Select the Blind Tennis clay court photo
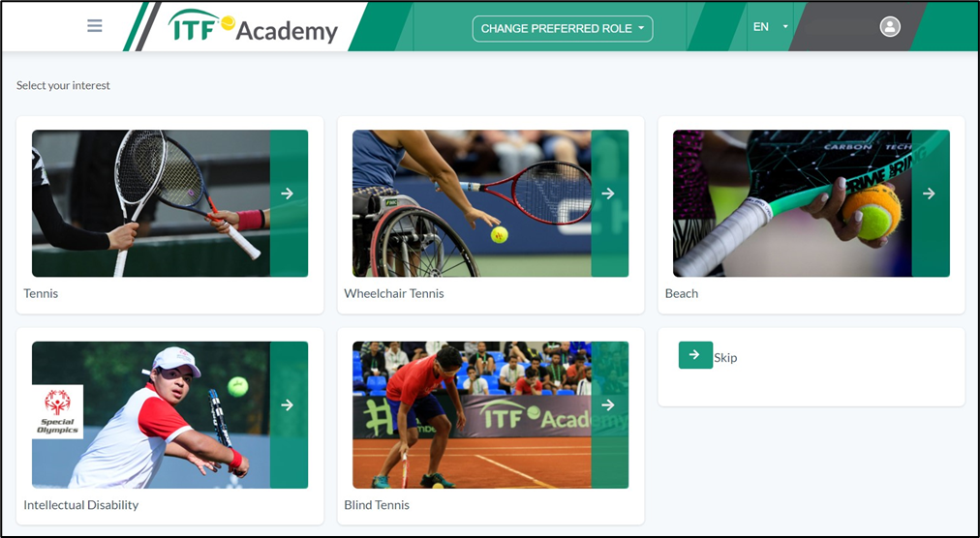 click(x=472, y=415)
